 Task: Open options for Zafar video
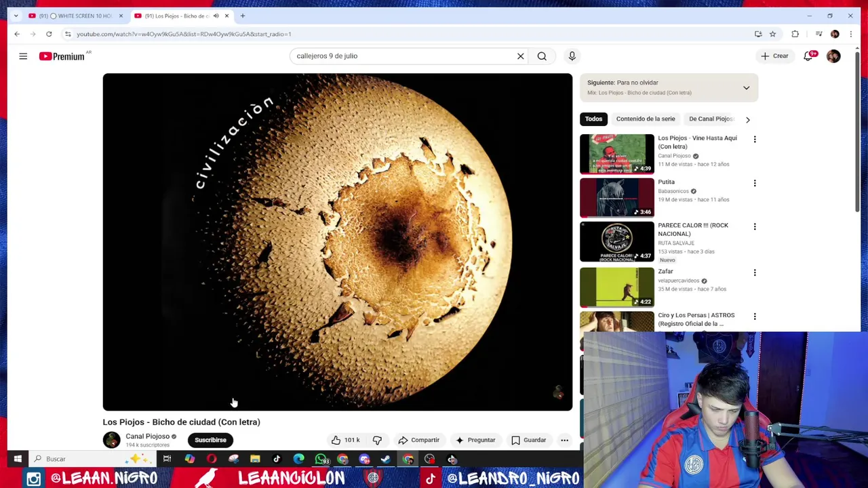pos(755,272)
